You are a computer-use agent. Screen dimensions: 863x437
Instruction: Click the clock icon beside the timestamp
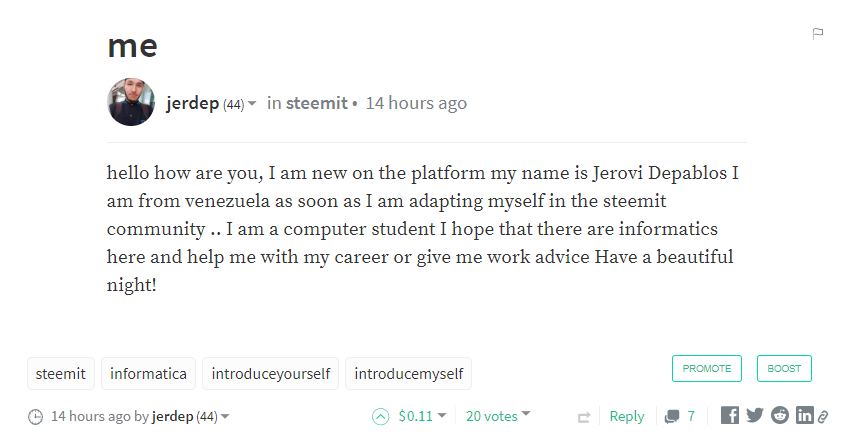coord(35,417)
